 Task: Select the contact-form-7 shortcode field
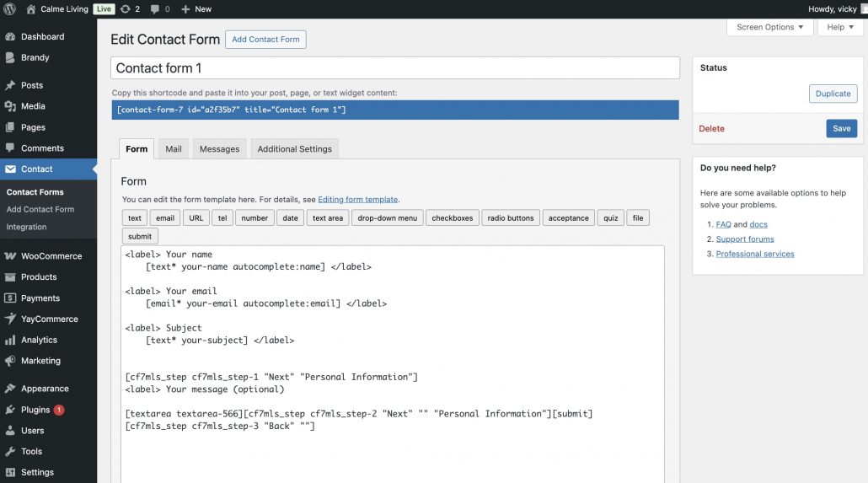pyautogui.click(x=394, y=110)
